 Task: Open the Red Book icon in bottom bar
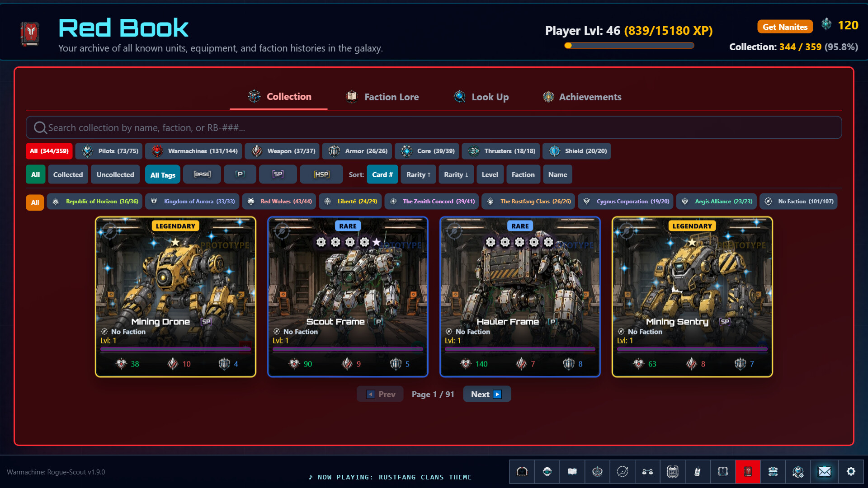748,472
